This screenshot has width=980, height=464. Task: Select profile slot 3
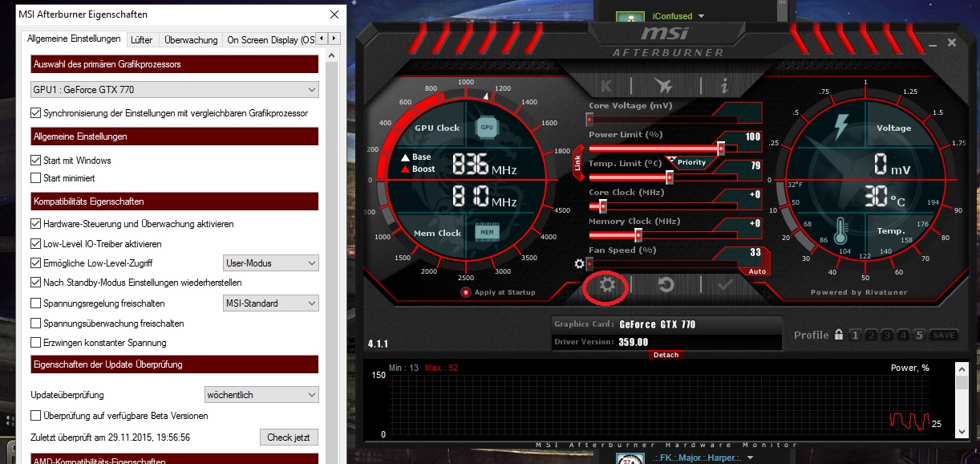coord(888,335)
